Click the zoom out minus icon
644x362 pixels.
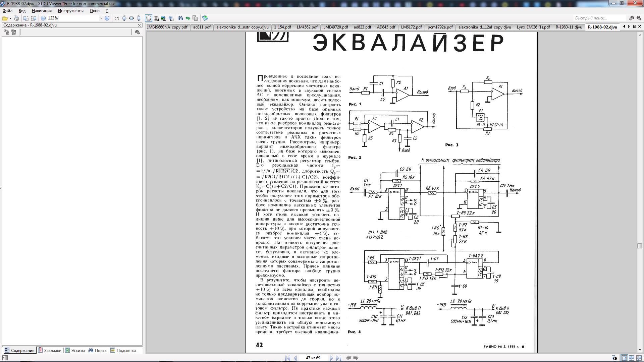(43, 18)
